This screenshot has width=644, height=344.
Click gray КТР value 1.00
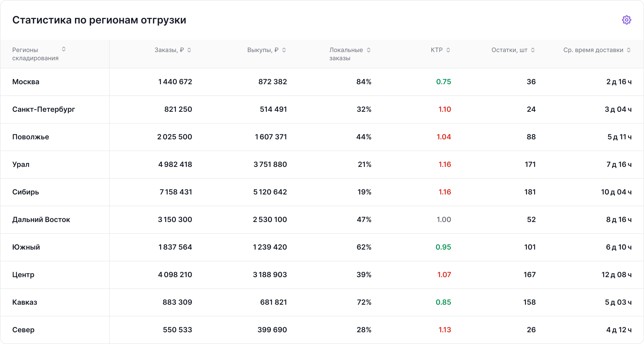444,219
